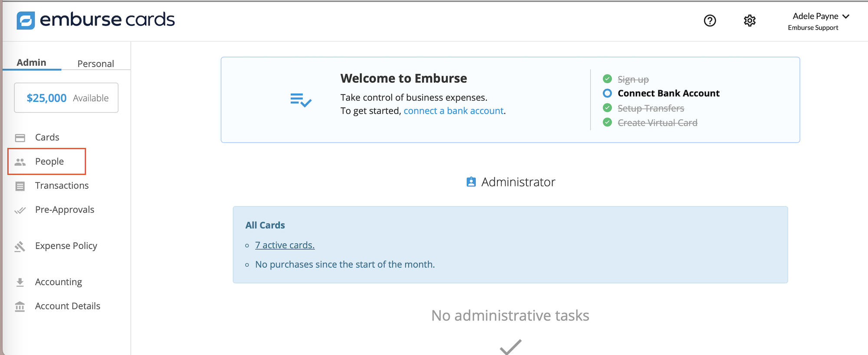Click the $25,000 Available balance box
The width and height of the screenshot is (868, 355).
pos(66,98)
